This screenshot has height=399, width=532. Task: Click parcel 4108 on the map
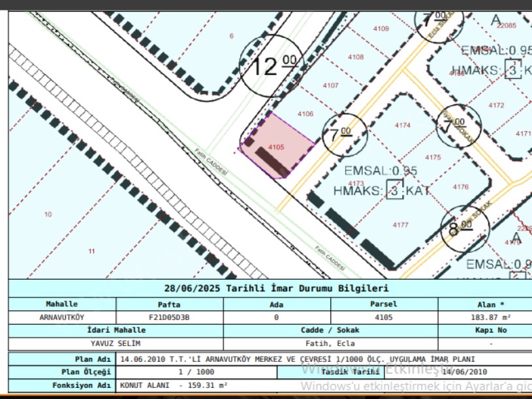tap(356, 57)
